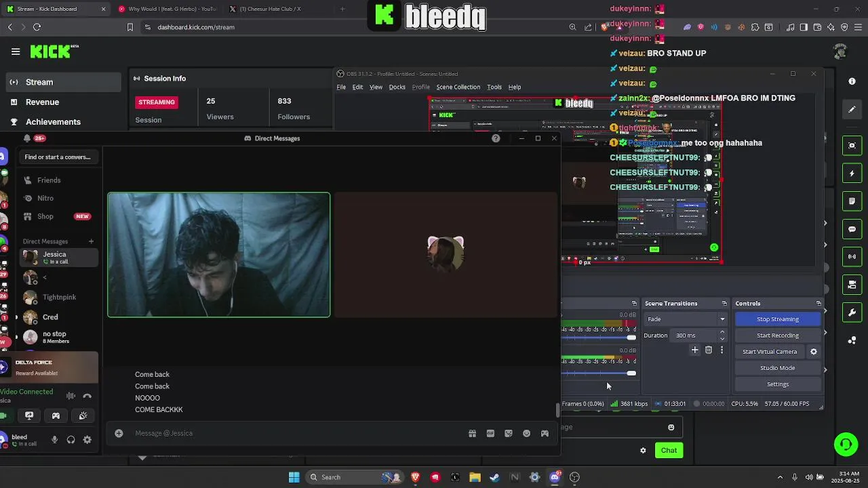The height and width of the screenshot is (488, 868).
Task: Click Stop Streaming in OBS Controls
Action: (x=778, y=319)
